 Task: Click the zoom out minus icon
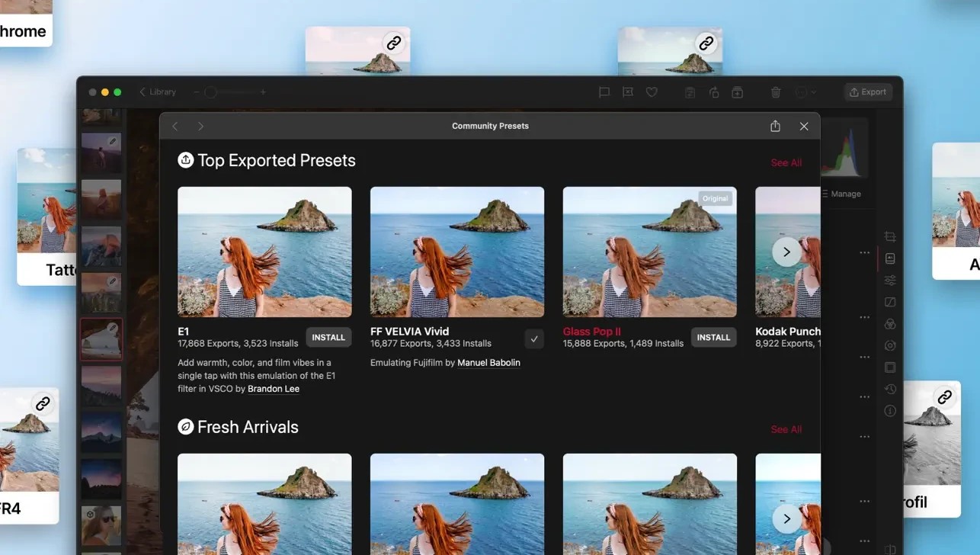(196, 92)
